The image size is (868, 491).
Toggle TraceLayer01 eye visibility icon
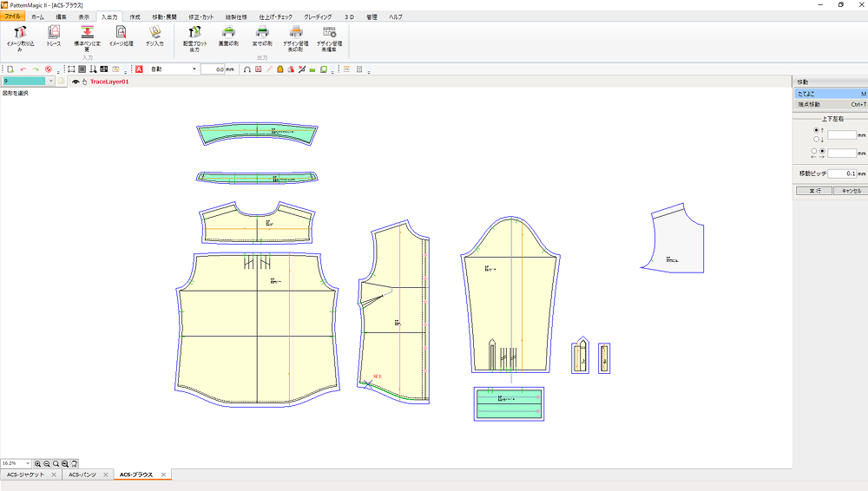point(76,82)
